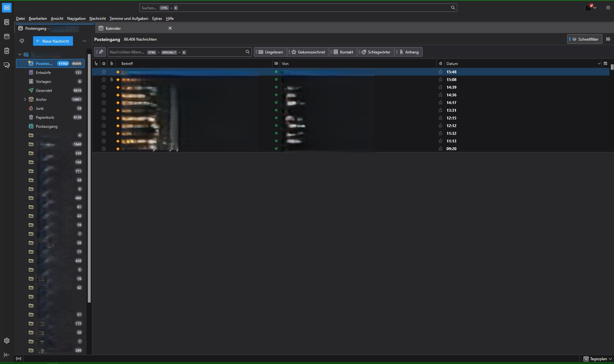Pin the quick filter with the pushpin
The height and width of the screenshot is (364, 614).
point(101,52)
